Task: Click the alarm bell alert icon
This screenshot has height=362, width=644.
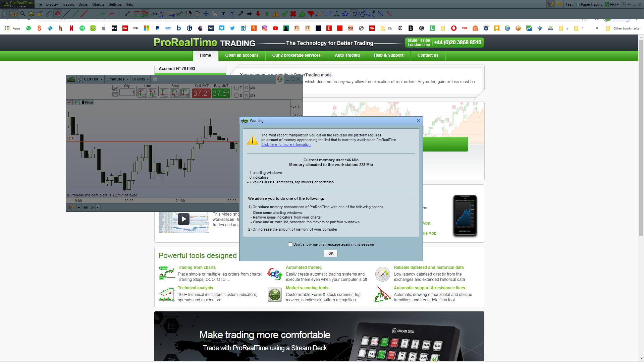Action: point(31,14)
